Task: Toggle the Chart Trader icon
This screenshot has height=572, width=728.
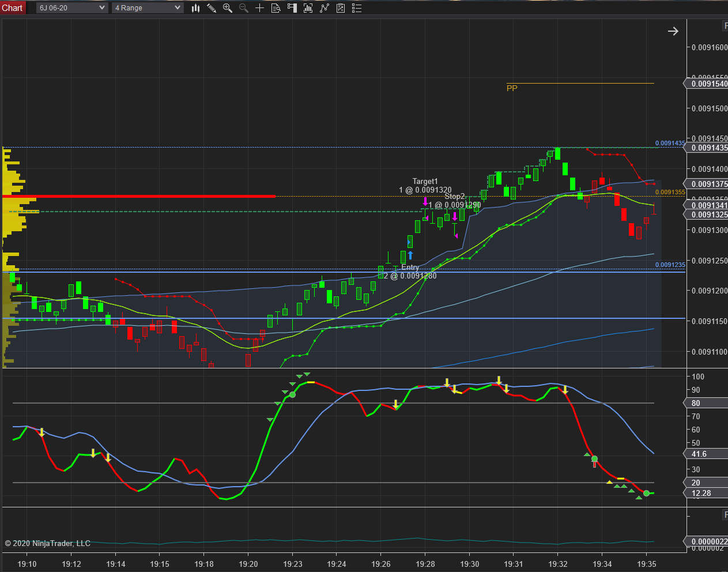Action: pos(292,7)
